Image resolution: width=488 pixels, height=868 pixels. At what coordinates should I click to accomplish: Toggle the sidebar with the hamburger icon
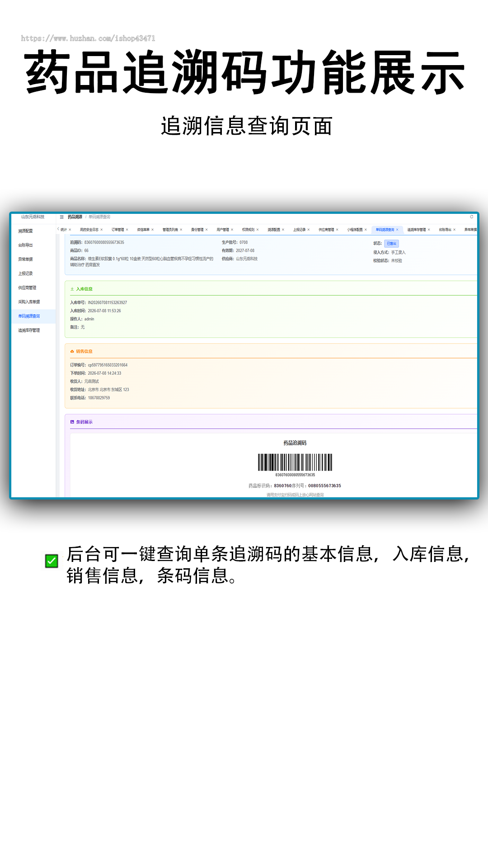(62, 217)
